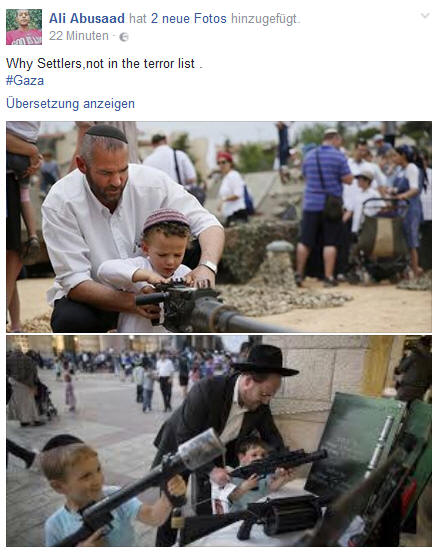Open the bottom photo of the post
This screenshot has width=438, height=555.
219,441
